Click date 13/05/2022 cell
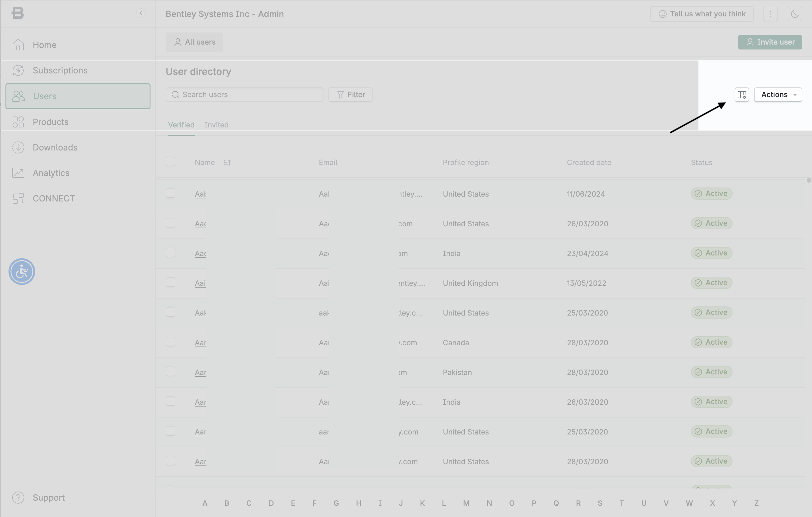Viewport: 812px width, 517px height. (587, 283)
